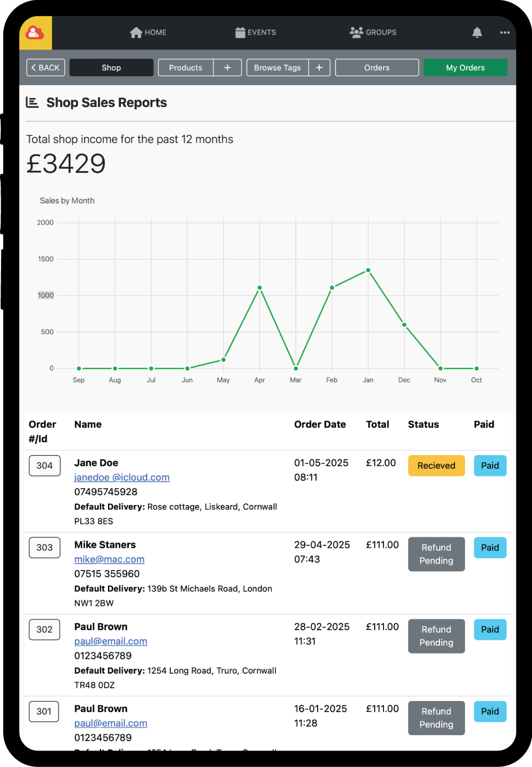Click the orange cloud app logo
This screenshot has height=767, width=532.
point(35,33)
